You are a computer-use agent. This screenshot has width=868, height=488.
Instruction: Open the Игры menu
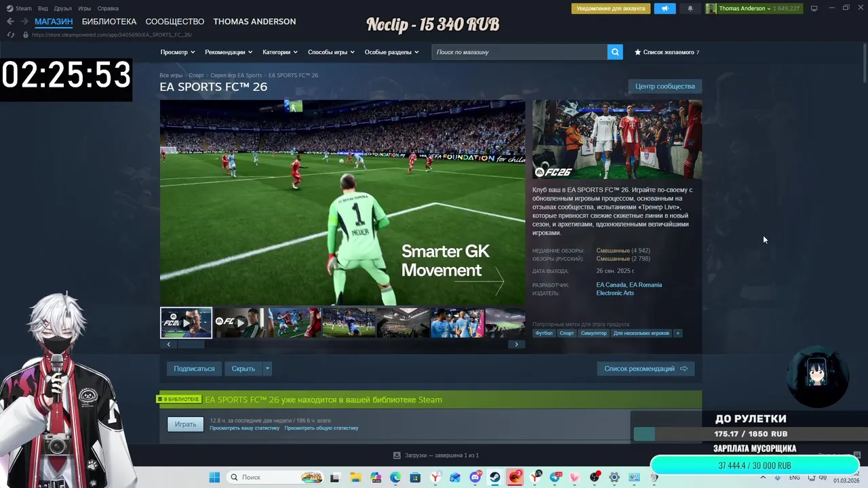pyautogui.click(x=85, y=9)
